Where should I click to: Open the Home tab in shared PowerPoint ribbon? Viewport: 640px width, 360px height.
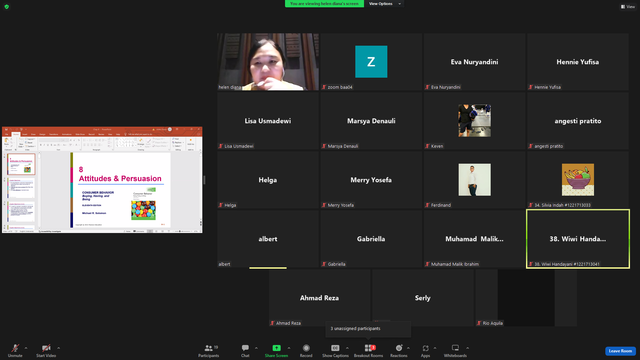[x=16, y=134]
